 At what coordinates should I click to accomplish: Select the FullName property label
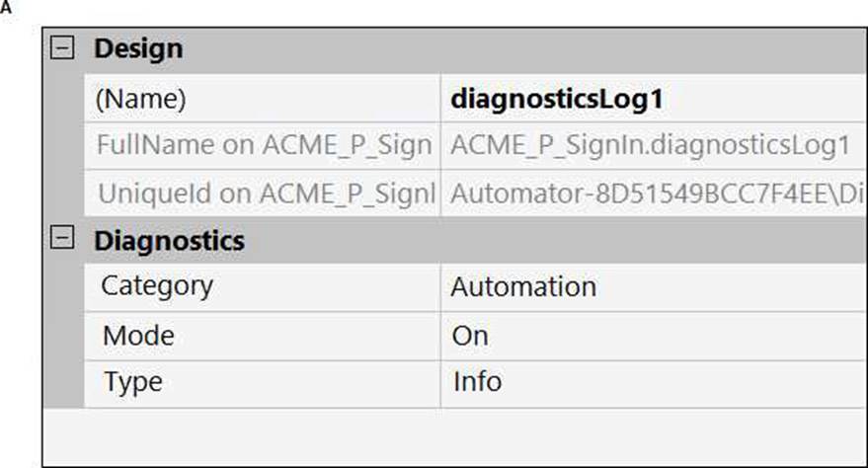(264, 145)
